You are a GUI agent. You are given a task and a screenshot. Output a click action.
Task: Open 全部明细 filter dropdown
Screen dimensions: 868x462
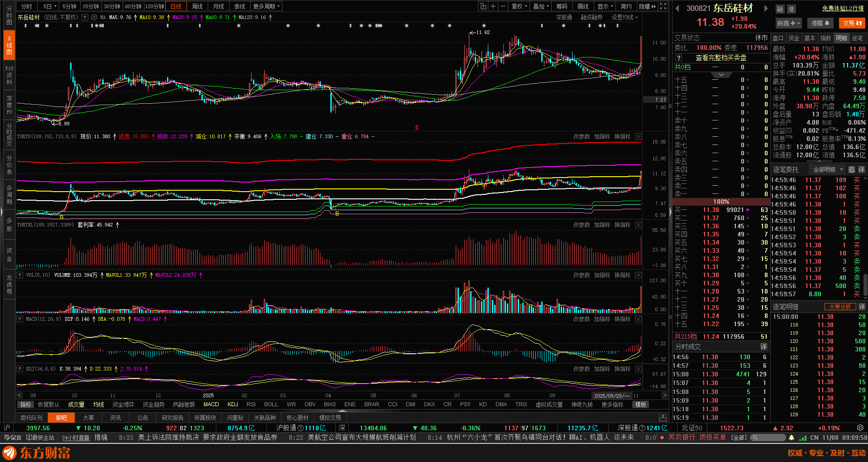point(828,169)
